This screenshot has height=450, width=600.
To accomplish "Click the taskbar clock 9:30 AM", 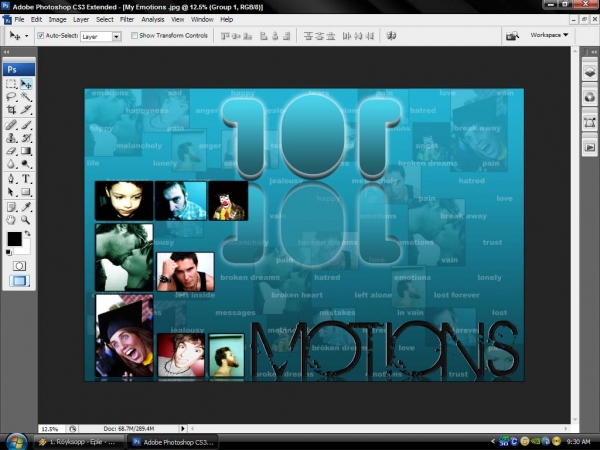I will (578, 442).
